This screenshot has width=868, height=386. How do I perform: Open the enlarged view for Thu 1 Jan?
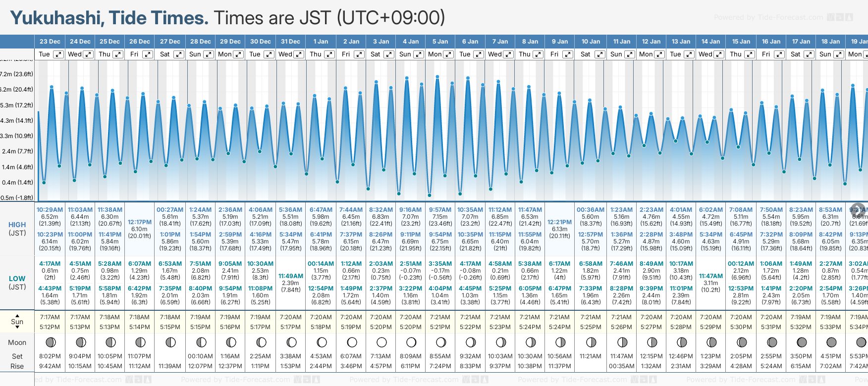[x=329, y=54]
